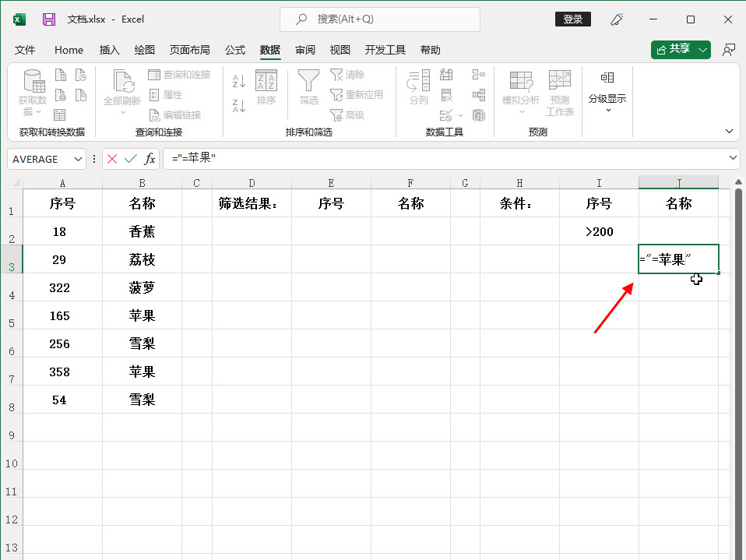Click the select-all corner triangle
The image size is (746, 560).
(16, 182)
